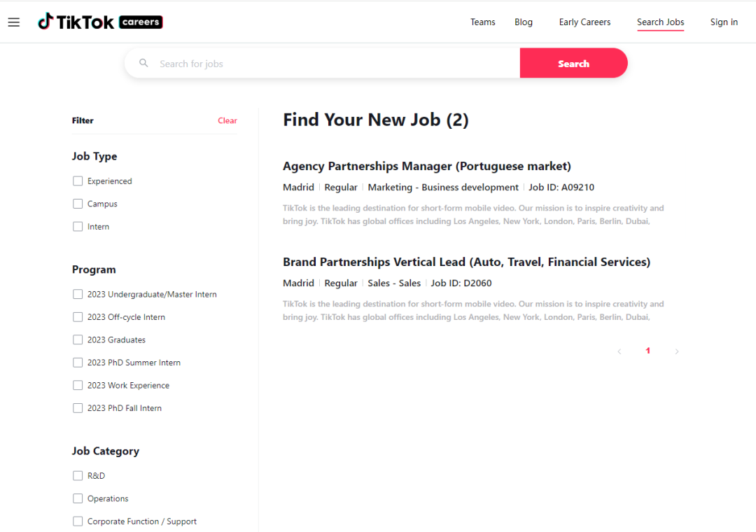
Task: Toggle the R&D job category filter
Action: tap(78, 476)
